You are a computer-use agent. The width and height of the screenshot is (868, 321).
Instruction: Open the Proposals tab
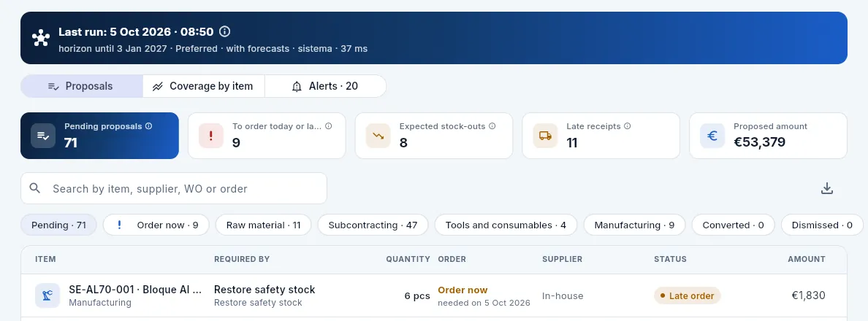81,86
